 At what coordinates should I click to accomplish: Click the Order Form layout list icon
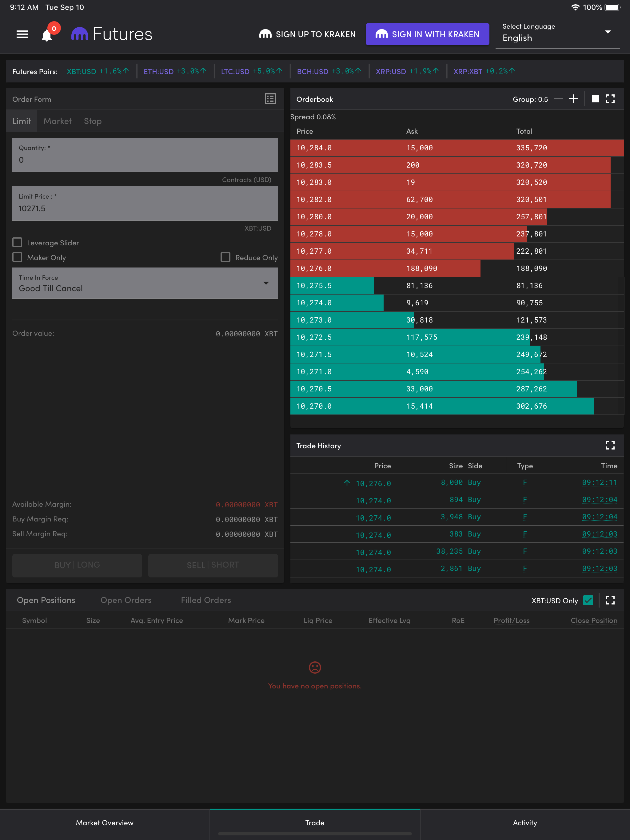pyautogui.click(x=270, y=99)
